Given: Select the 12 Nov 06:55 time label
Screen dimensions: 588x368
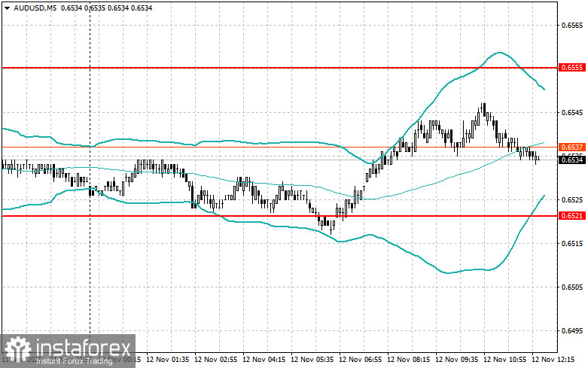Looking at the screenshot, I should (x=361, y=360).
